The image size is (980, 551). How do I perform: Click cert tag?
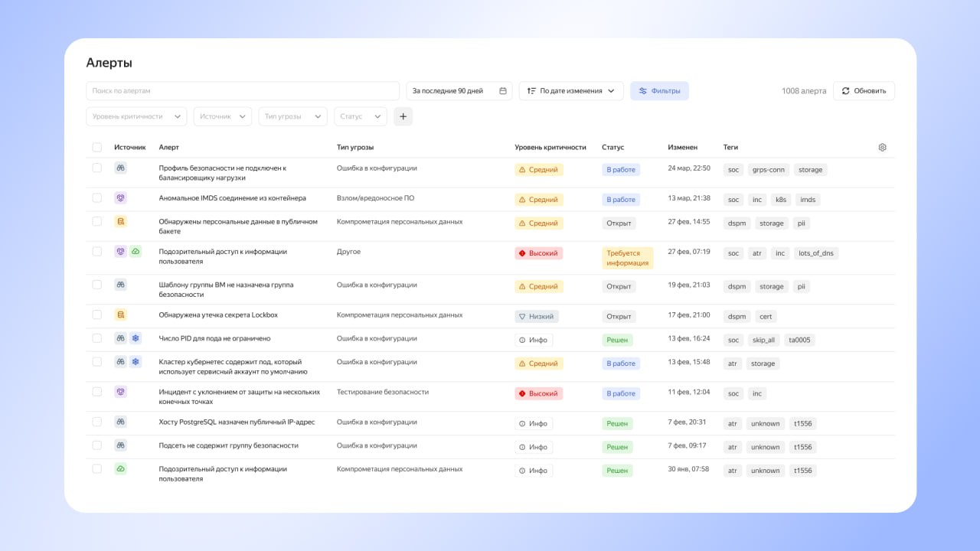(x=766, y=316)
